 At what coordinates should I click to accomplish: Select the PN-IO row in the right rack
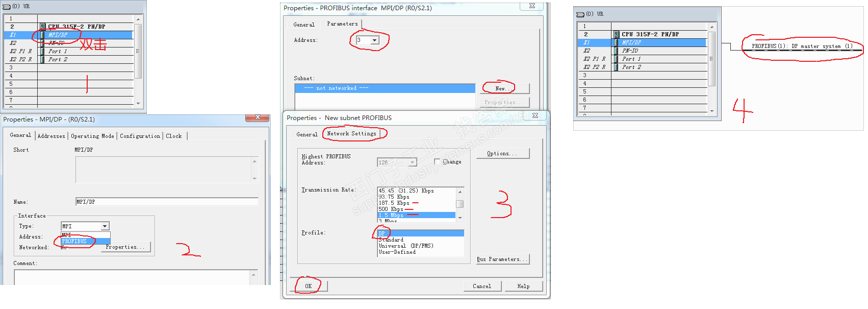pyautogui.click(x=643, y=51)
